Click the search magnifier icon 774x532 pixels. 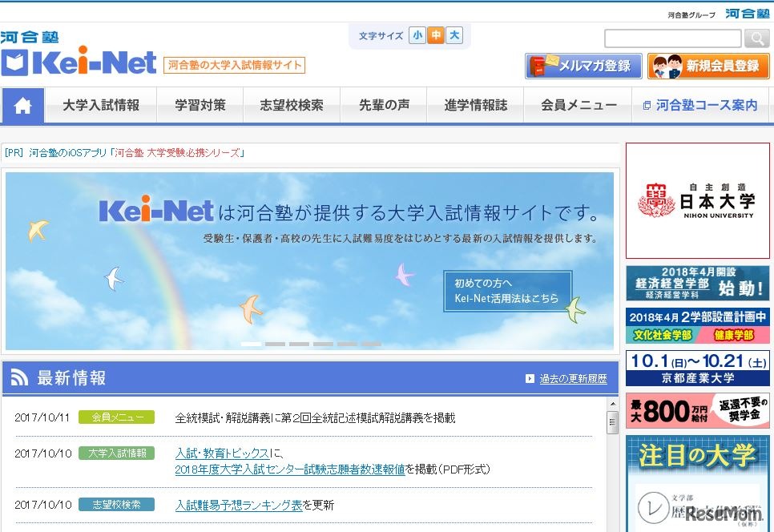(x=756, y=38)
